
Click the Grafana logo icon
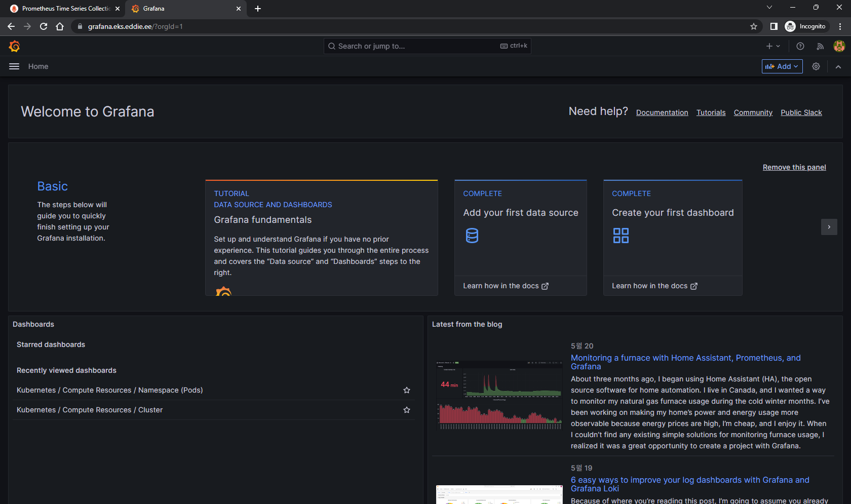coord(14,46)
